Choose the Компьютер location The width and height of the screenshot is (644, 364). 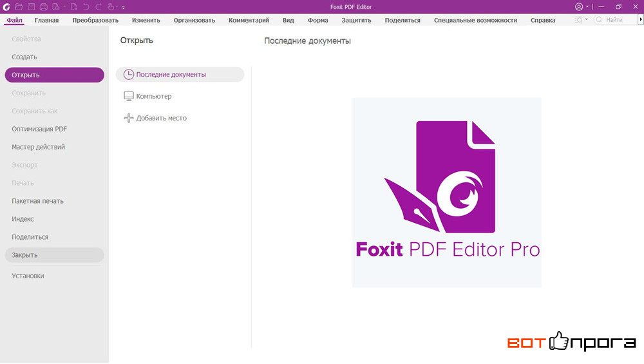180,96
